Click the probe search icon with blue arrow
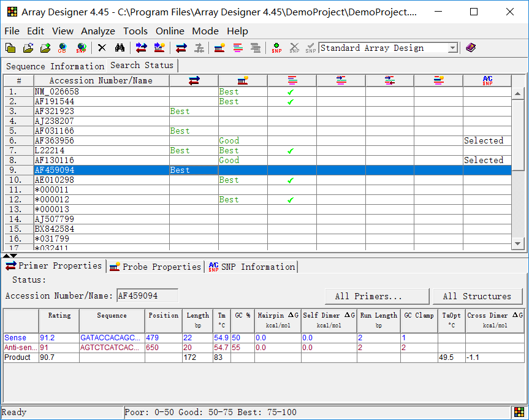This screenshot has width=529, height=420. coord(159,48)
